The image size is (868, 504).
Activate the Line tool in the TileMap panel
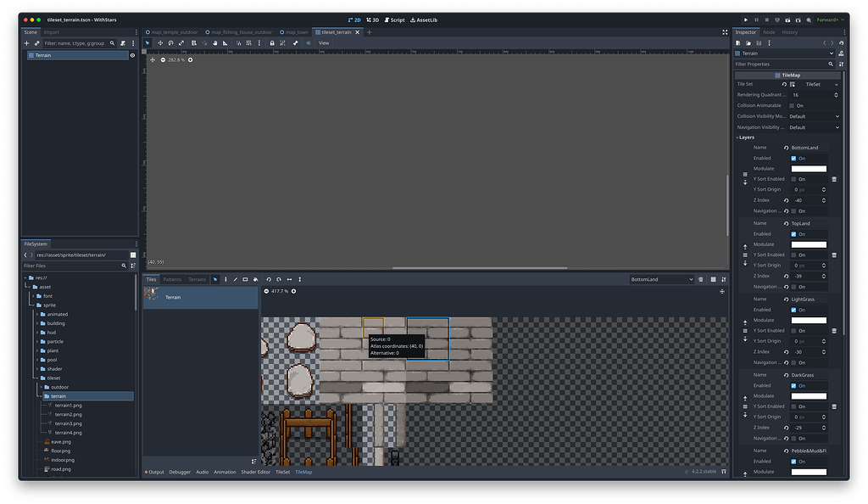pyautogui.click(x=235, y=279)
